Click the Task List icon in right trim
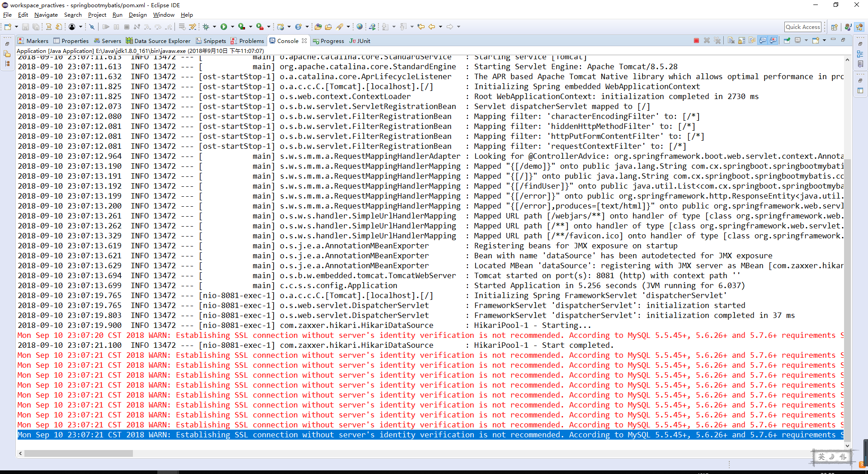Viewport: 868px width, 474px height. point(860,64)
